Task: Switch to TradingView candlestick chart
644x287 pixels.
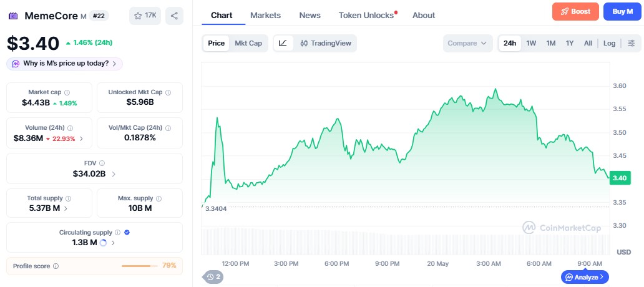Action: pyautogui.click(x=326, y=43)
